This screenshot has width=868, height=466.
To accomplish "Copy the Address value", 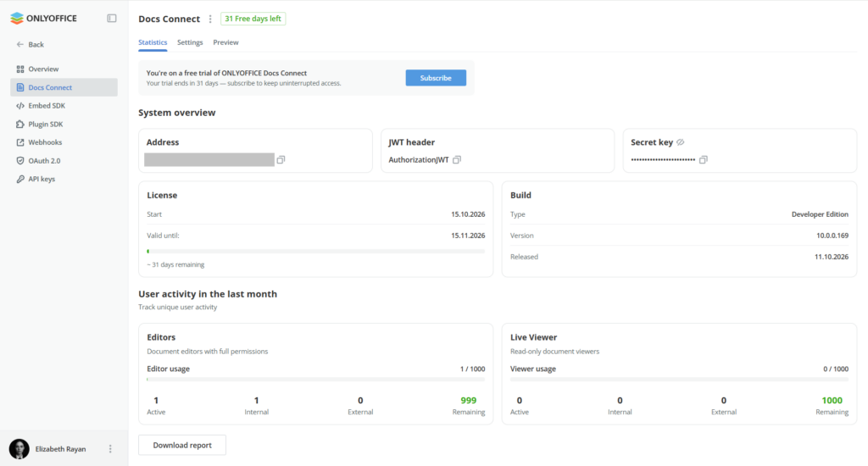I will coord(281,160).
